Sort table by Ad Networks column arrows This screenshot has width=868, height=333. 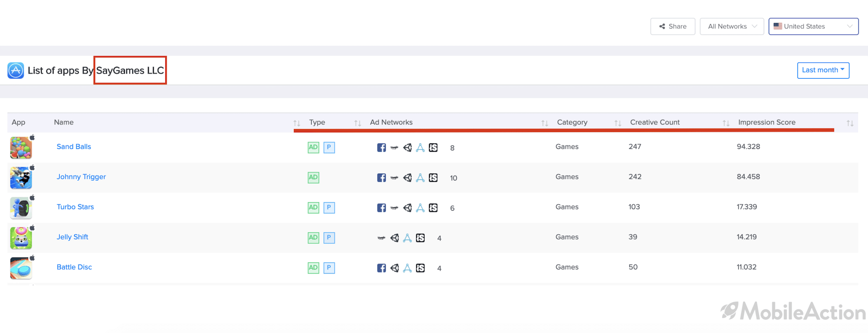(544, 123)
